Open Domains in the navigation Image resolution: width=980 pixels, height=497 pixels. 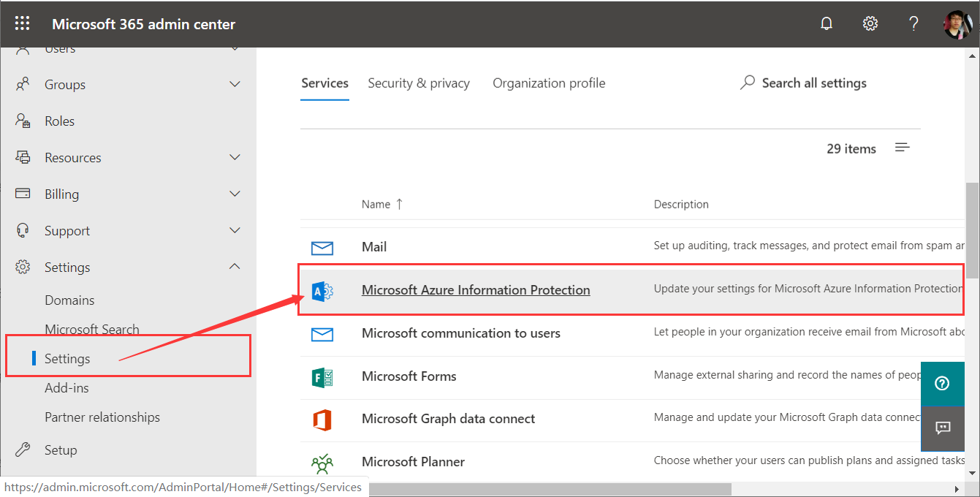tap(69, 300)
